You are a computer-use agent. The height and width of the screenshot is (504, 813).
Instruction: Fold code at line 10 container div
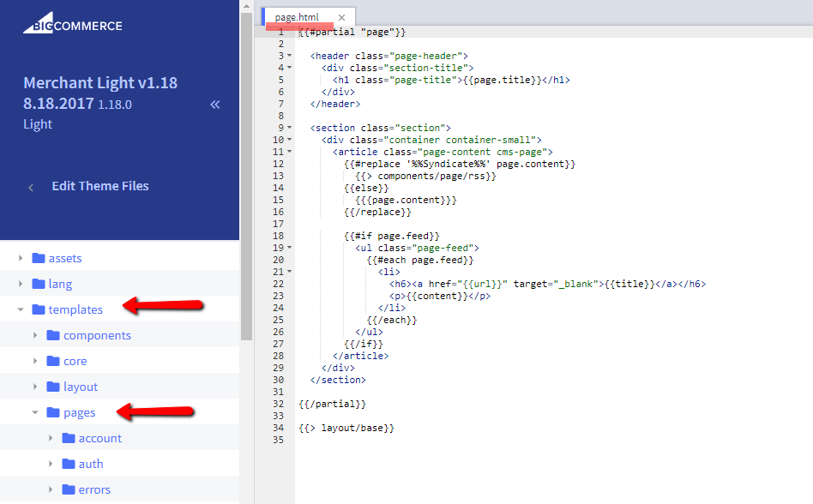pos(290,140)
